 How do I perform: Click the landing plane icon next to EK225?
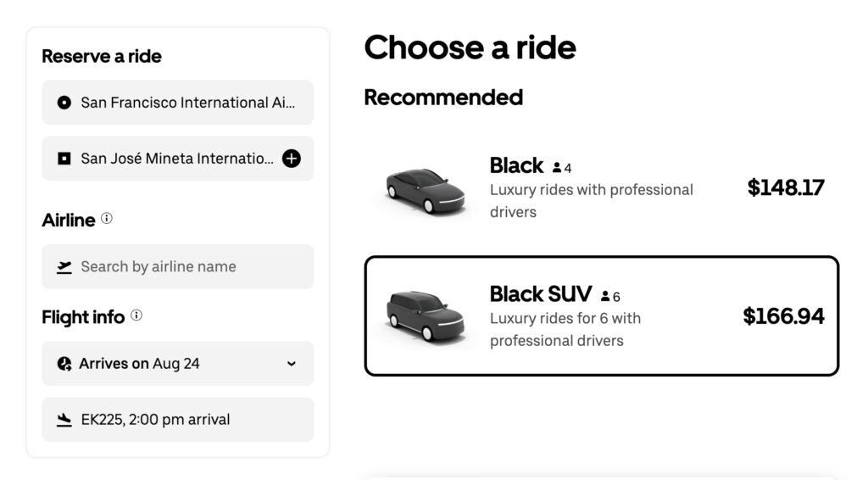click(64, 420)
